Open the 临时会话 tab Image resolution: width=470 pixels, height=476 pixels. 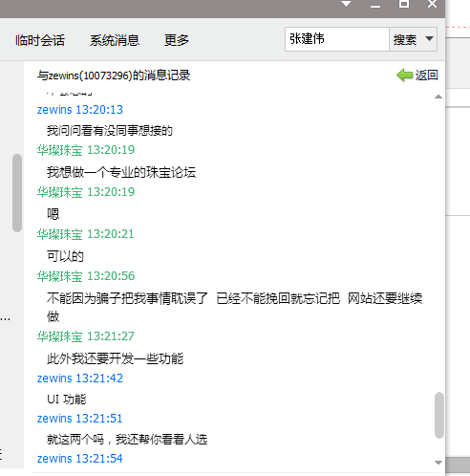[40, 40]
